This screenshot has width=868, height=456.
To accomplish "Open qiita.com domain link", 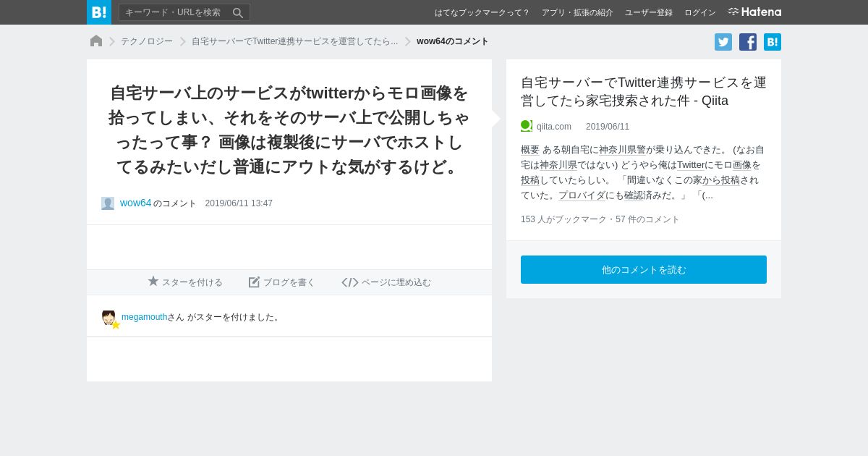I will tap(554, 127).
